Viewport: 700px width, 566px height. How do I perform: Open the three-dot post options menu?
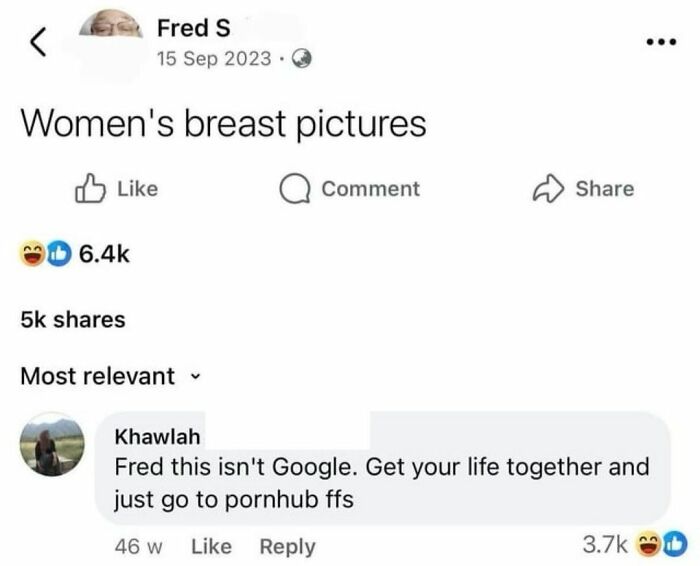(x=661, y=44)
